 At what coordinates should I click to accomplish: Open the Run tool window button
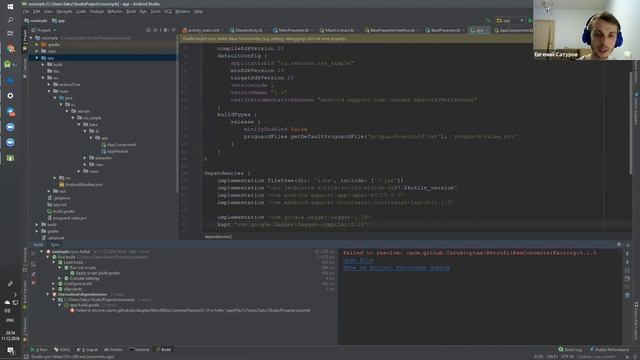pos(40,350)
